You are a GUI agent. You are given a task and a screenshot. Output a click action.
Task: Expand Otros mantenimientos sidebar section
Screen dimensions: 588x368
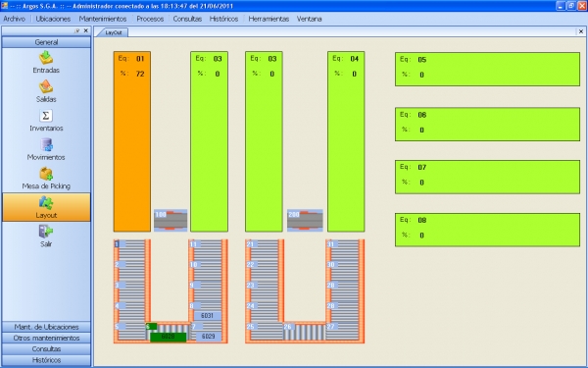[x=46, y=338]
